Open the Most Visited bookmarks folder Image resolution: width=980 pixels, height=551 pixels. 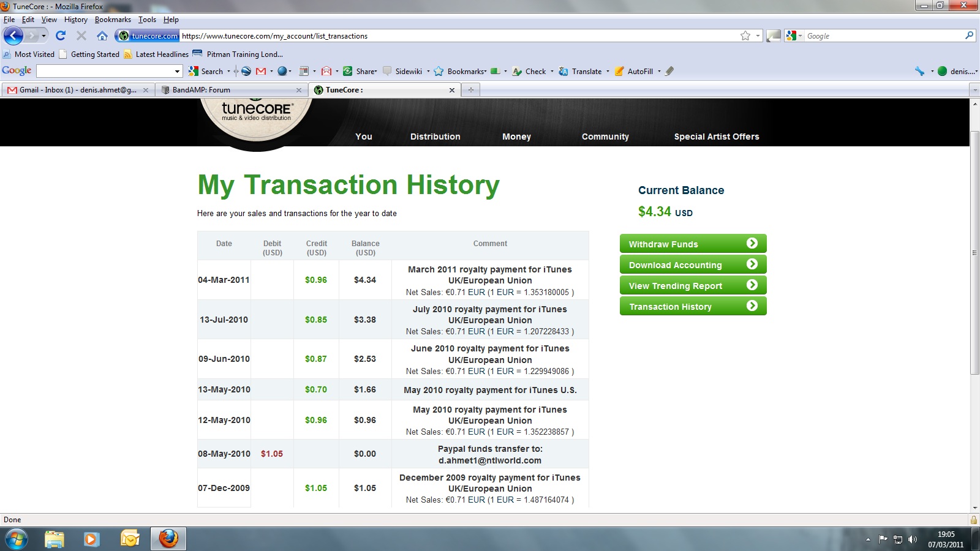[29, 54]
